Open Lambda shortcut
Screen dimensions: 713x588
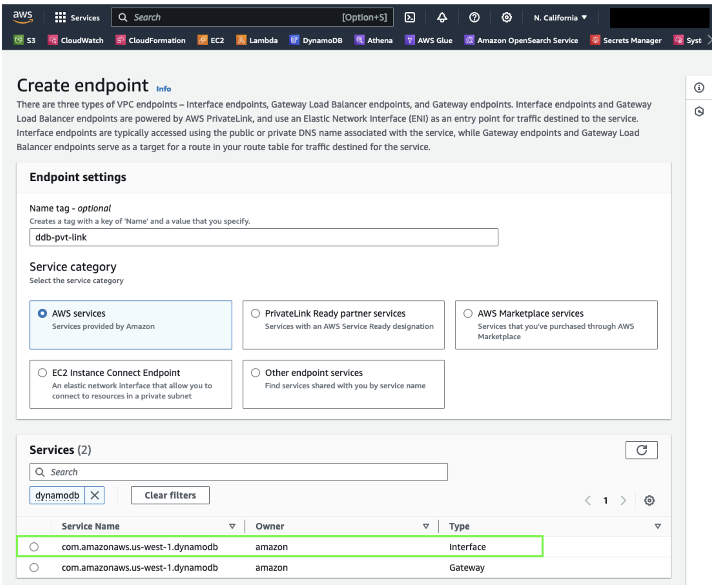[x=257, y=41]
